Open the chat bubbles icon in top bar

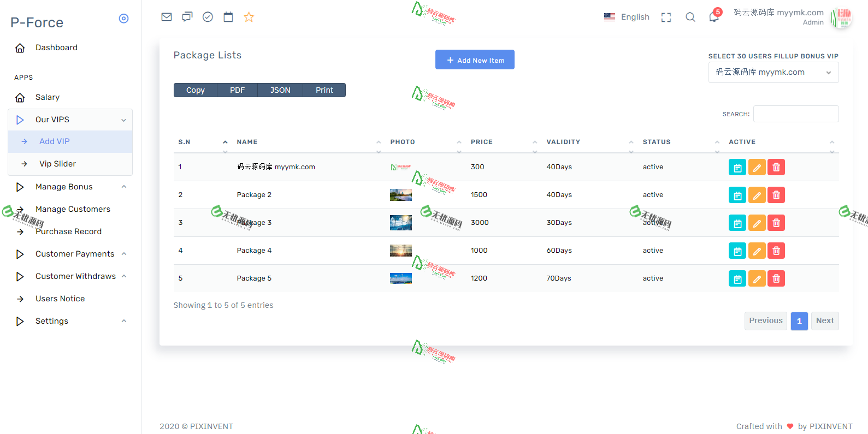point(187,17)
